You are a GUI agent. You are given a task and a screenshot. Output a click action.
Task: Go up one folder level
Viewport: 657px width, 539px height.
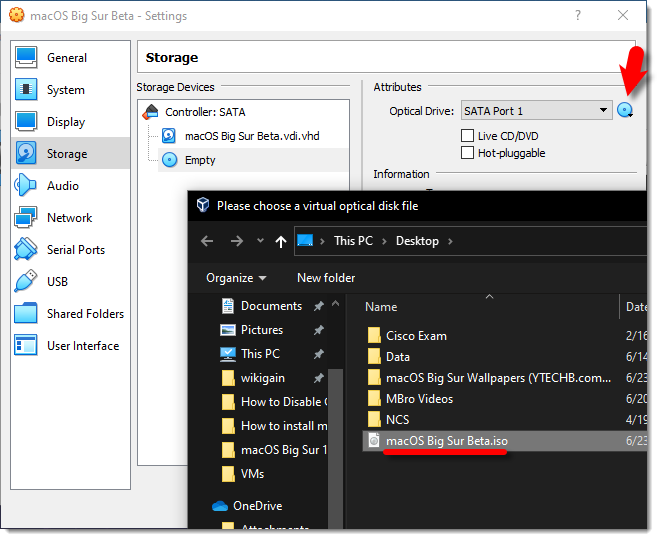(281, 241)
